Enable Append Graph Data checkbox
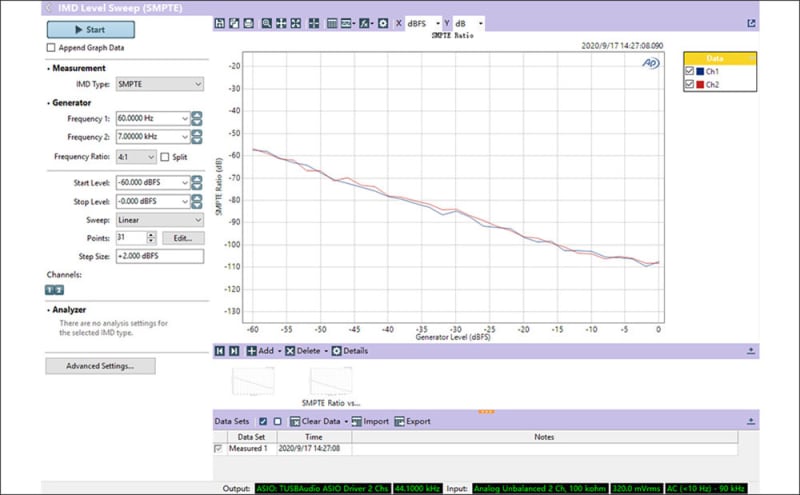800x495 pixels. 51,47
